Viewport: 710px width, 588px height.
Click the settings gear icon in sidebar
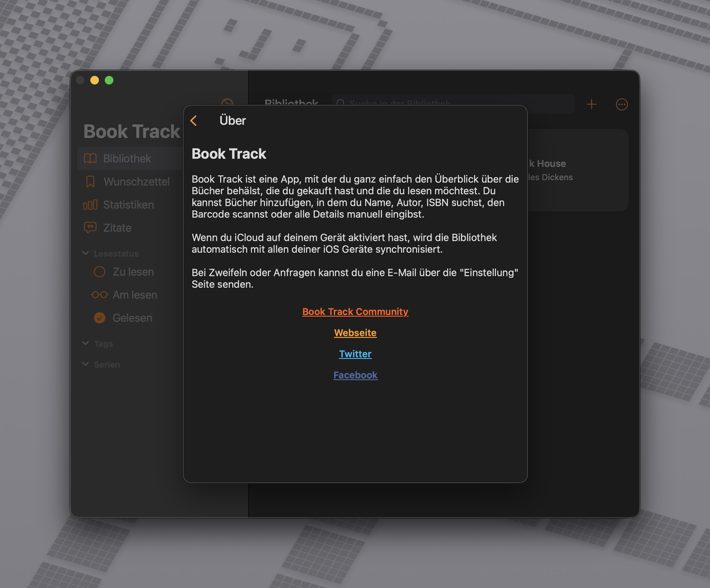pyautogui.click(x=227, y=101)
